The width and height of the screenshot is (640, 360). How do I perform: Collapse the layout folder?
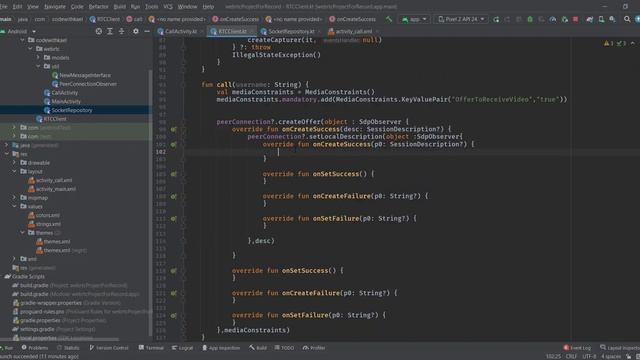point(14,171)
